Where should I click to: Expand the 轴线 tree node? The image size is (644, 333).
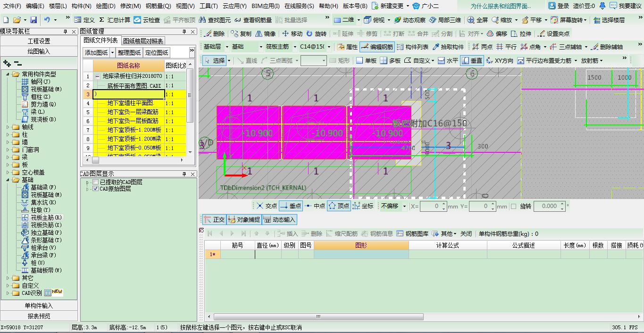8,127
